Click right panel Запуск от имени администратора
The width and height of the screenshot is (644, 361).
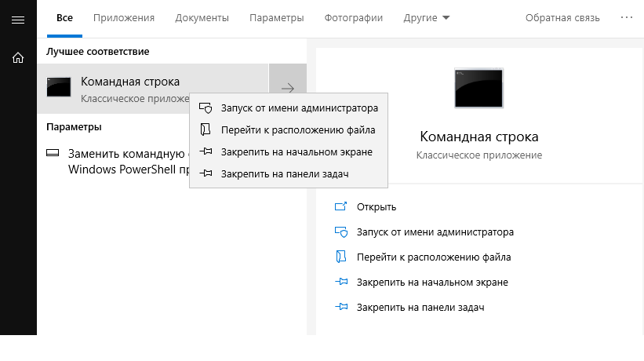coord(435,232)
